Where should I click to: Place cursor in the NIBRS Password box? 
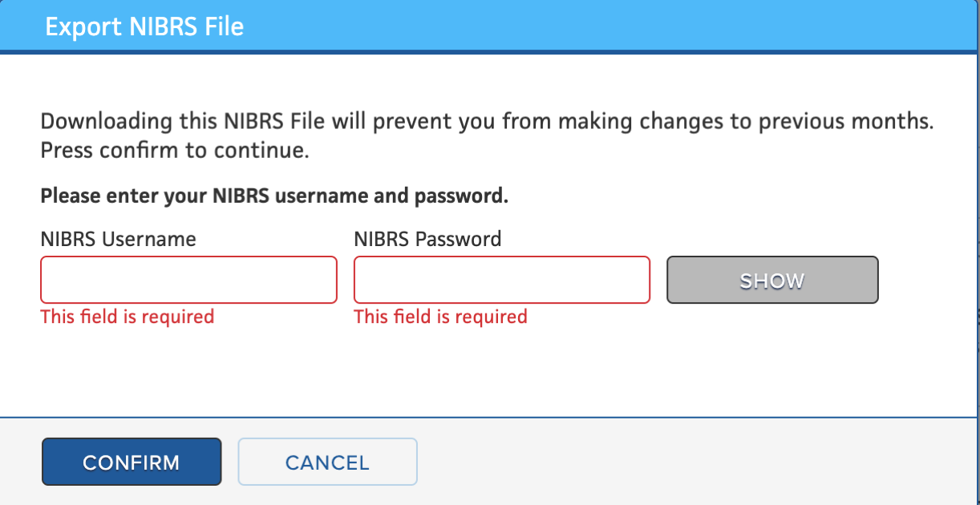(x=501, y=280)
